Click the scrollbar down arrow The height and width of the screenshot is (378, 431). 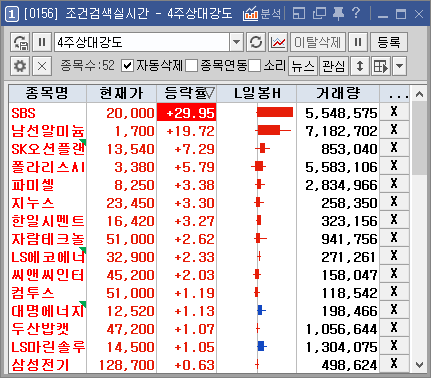[419, 365]
